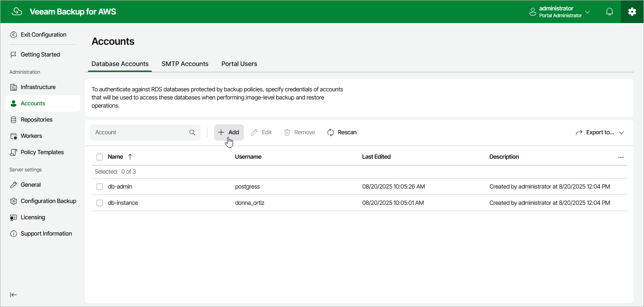This screenshot has height=307, width=644.
Task: Click the Configuration Backup gear icon
Action: 14,201
